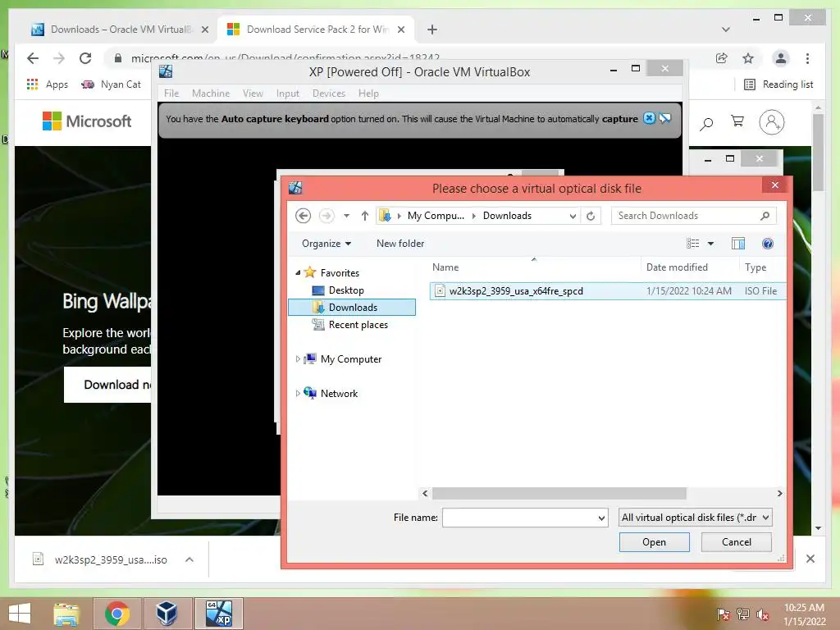Open recent locations dropdown arrow in dialog

pyautogui.click(x=347, y=216)
